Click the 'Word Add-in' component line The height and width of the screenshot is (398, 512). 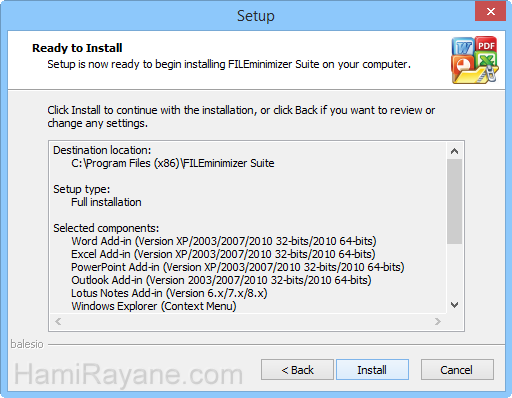pyautogui.click(x=224, y=241)
